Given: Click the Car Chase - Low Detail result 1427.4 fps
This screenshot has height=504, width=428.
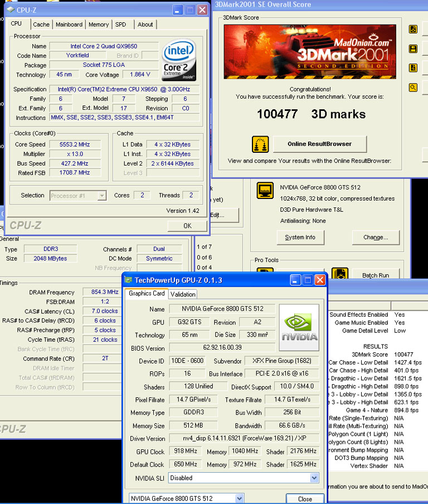Looking at the screenshot, I should coord(408,362).
